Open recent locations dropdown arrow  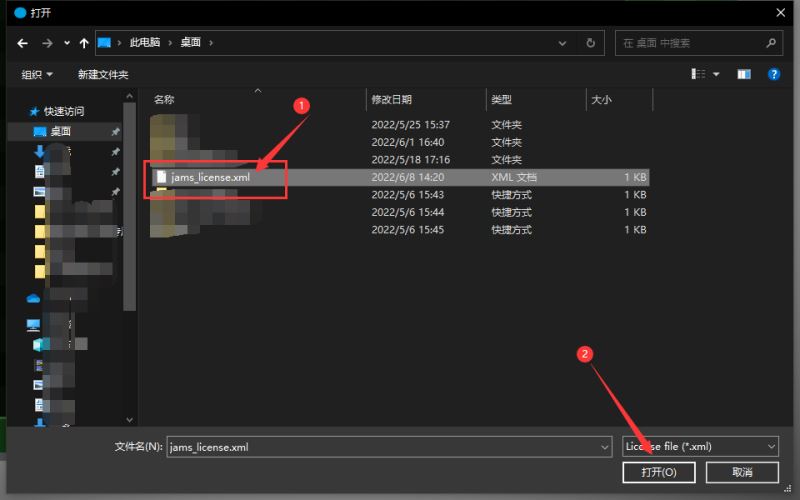click(x=67, y=43)
